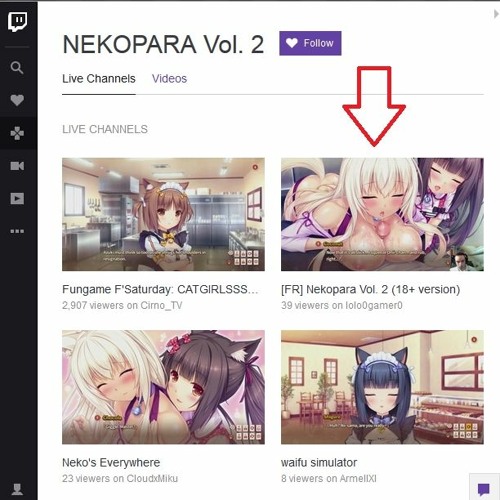
Task: Open the search magnifier icon
Action: tap(17, 68)
